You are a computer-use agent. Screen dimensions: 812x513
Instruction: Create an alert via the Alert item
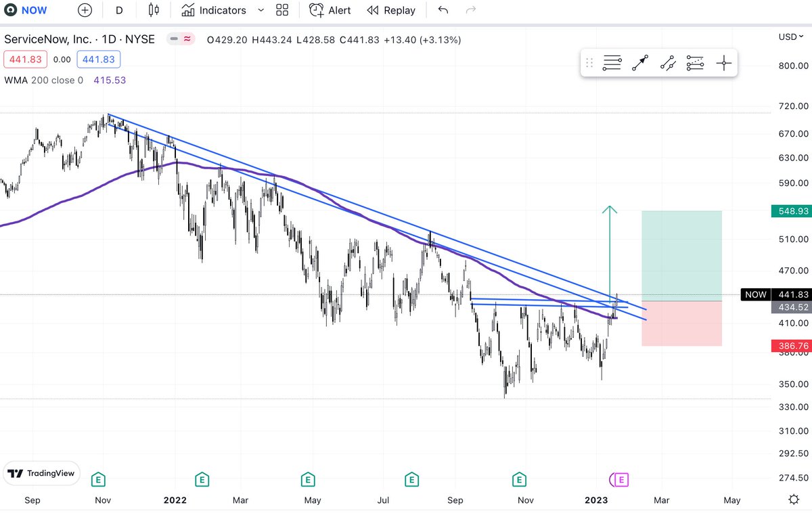tap(330, 10)
